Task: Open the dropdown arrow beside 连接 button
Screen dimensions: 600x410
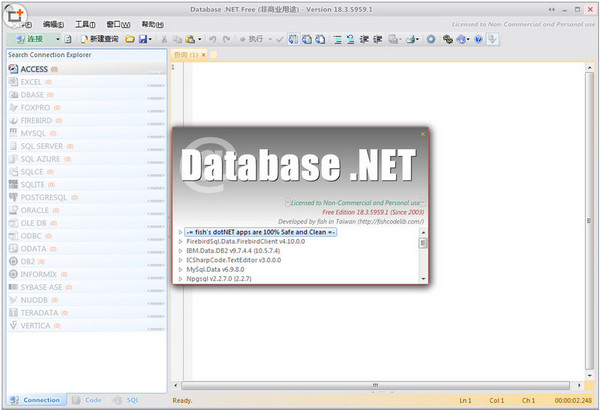Action: 58,39
